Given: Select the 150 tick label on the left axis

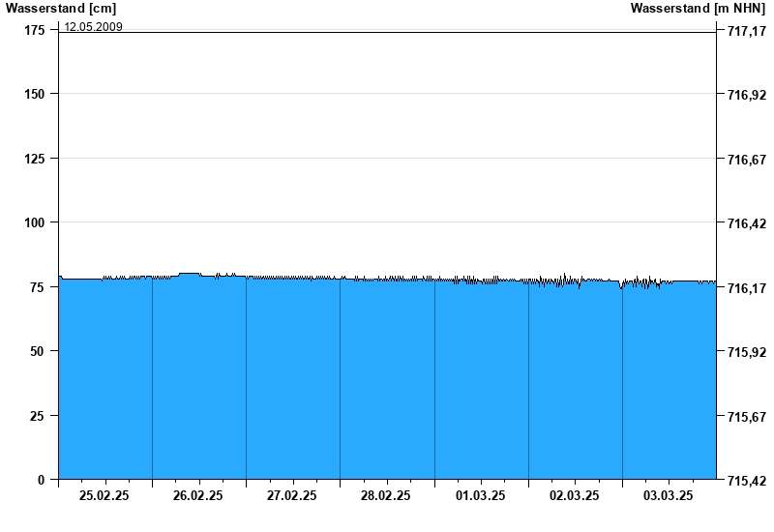Looking at the screenshot, I should coord(35,95).
